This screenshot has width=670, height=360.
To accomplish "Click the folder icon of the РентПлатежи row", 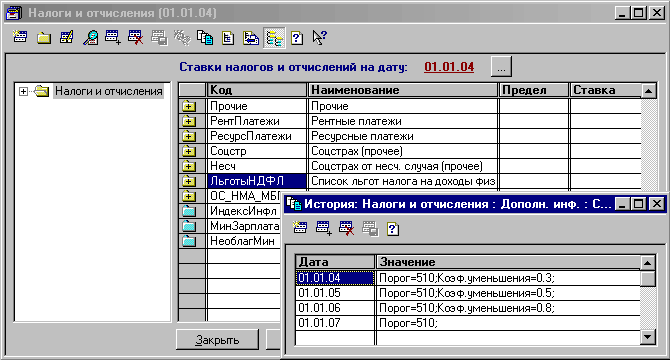I will [188, 121].
